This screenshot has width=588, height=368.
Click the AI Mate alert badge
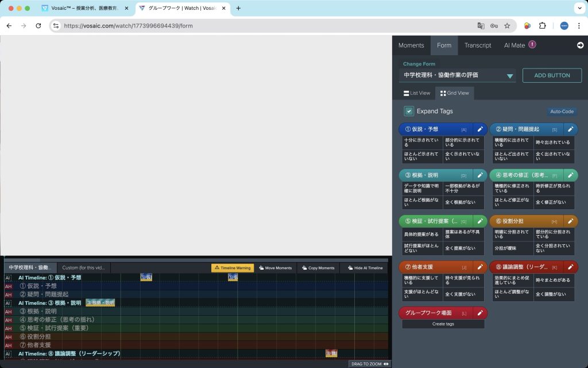[532, 45]
